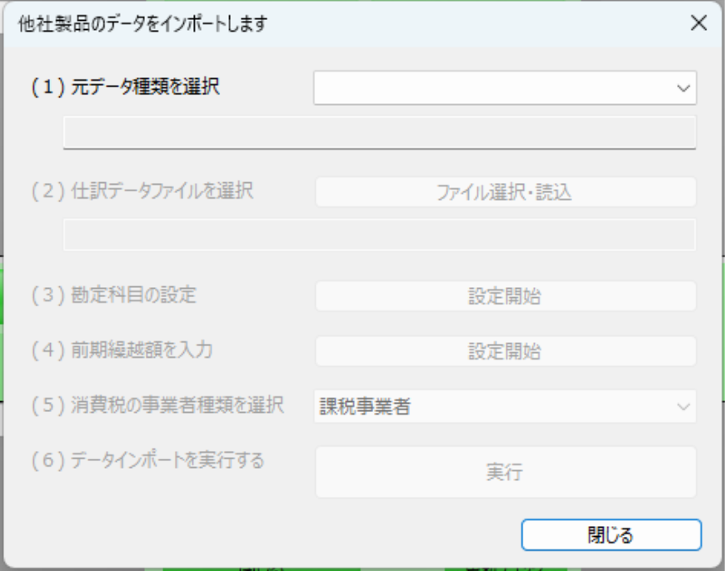
Task: Click 設定開始 for 前期繰越額を入力
Action: coord(506,351)
